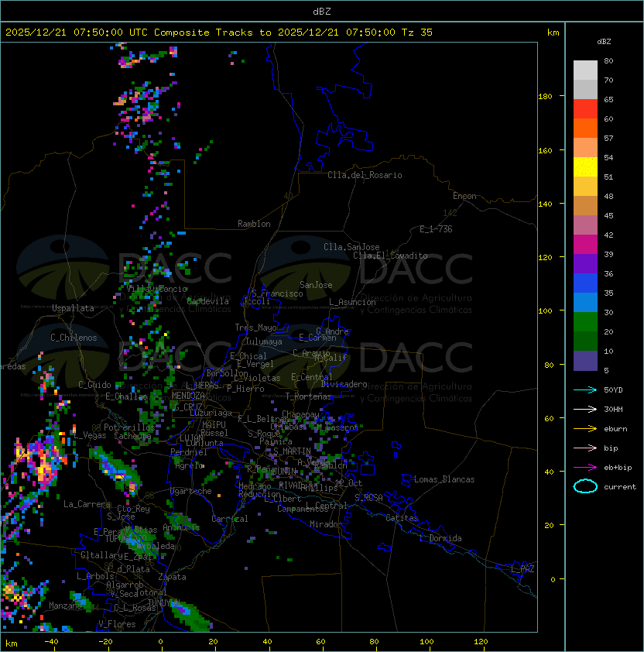Click the 'C_Chilenos' map label
This screenshot has height=652, width=644.
[x=74, y=338]
